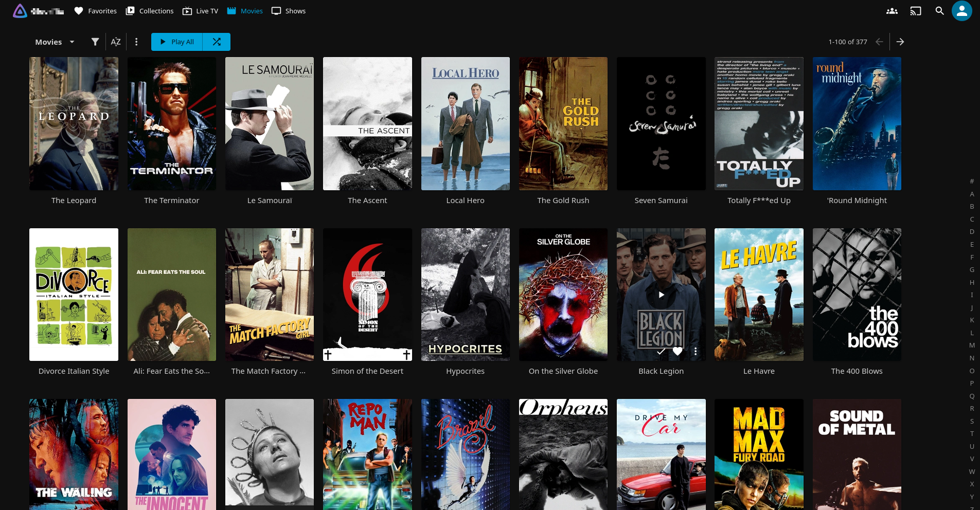Open the Le Havre title link

point(759,371)
